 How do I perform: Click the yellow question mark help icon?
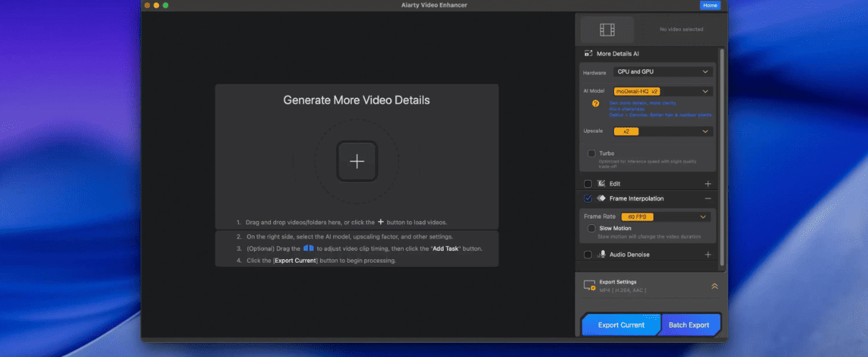(596, 104)
